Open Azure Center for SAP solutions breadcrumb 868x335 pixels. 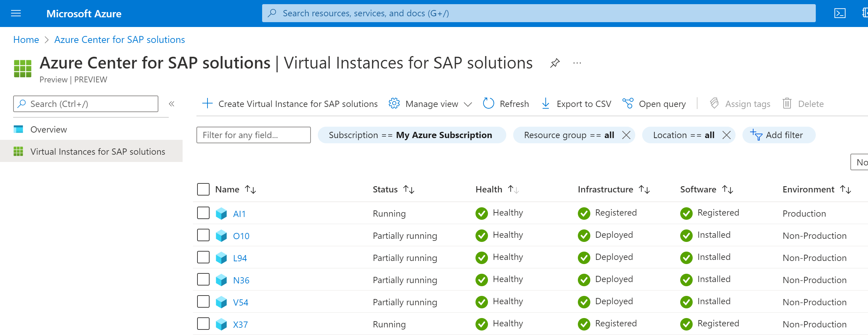120,40
